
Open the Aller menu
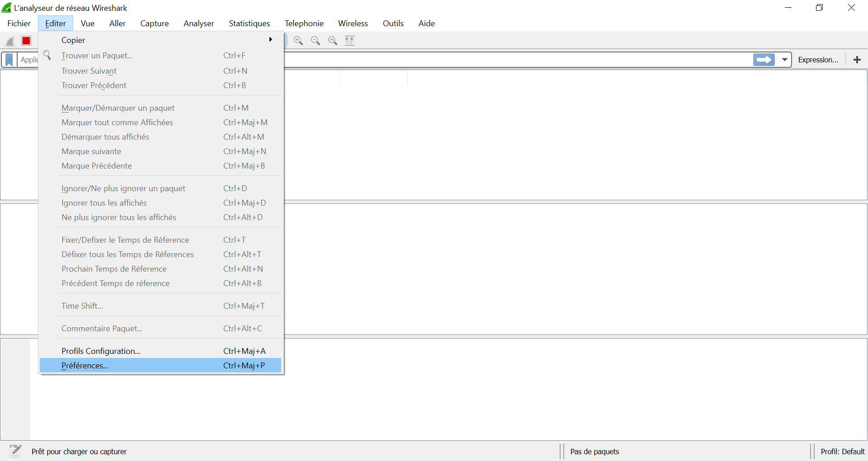(x=118, y=24)
